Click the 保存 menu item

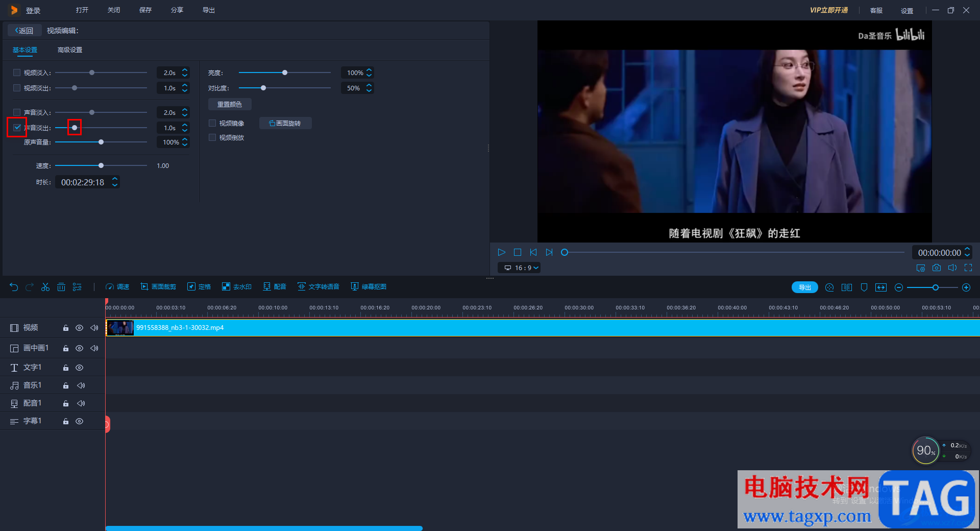145,10
